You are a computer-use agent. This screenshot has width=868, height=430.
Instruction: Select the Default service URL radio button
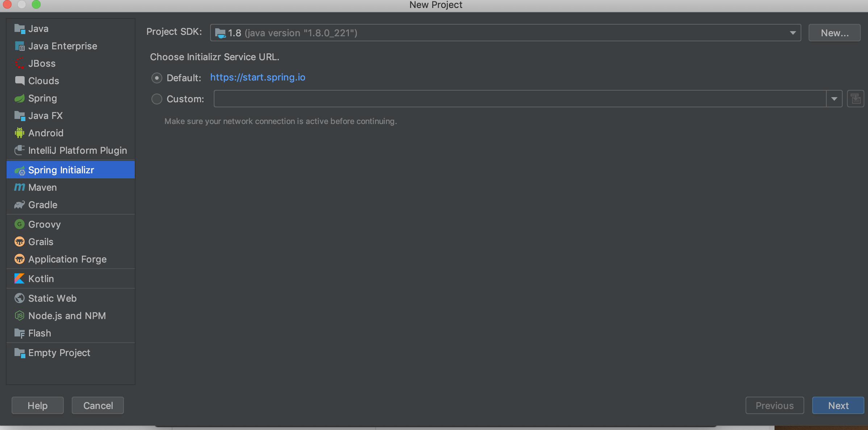pos(157,78)
